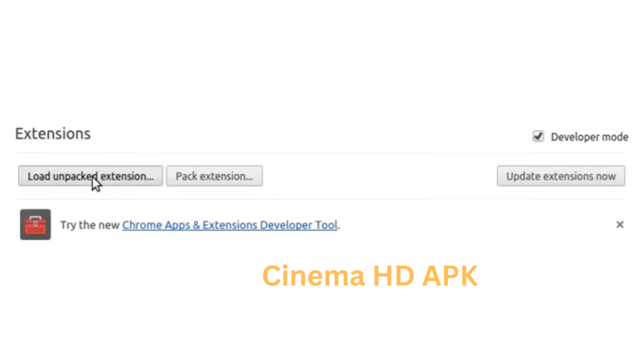
Task: Click the red toolbox icon
Action: click(35, 224)
